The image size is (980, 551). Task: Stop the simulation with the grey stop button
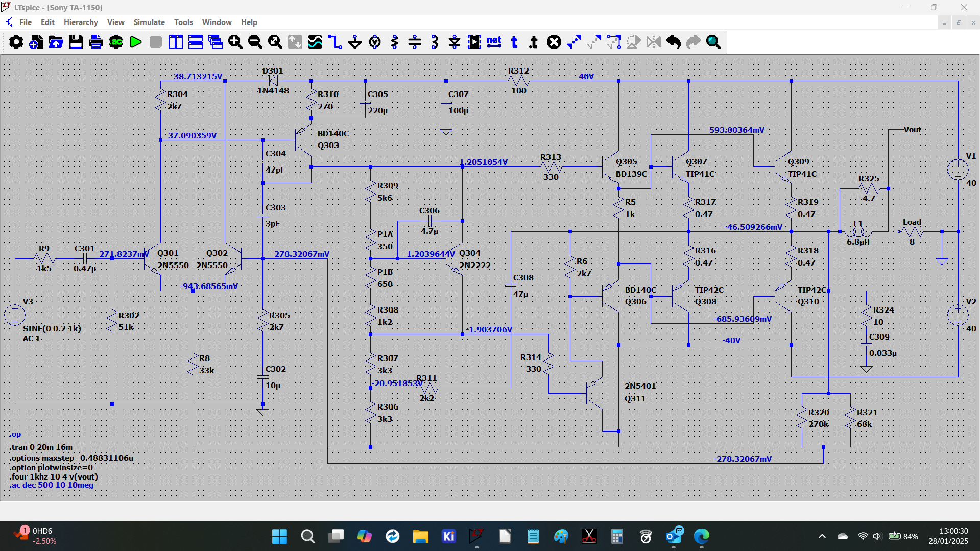(x=156, y=42)
